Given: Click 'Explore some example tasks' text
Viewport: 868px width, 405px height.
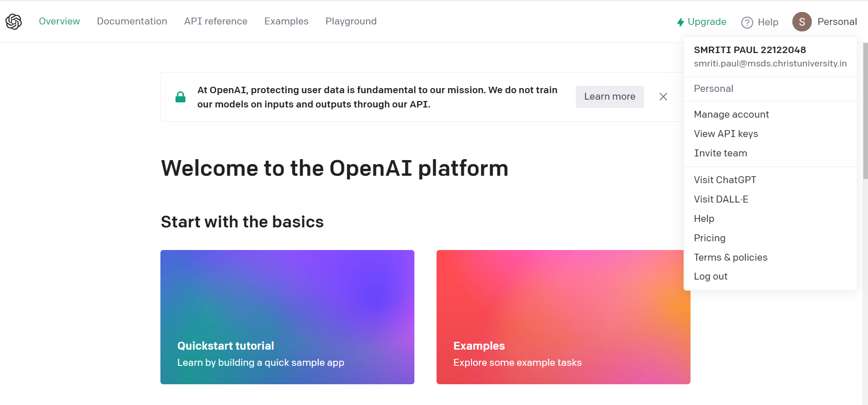Looking at the screenshot, I should tap(518, 363).
